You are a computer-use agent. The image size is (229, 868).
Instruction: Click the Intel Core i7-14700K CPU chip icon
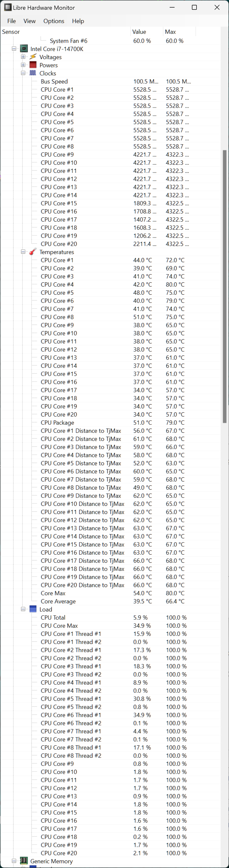click(24, 49)
